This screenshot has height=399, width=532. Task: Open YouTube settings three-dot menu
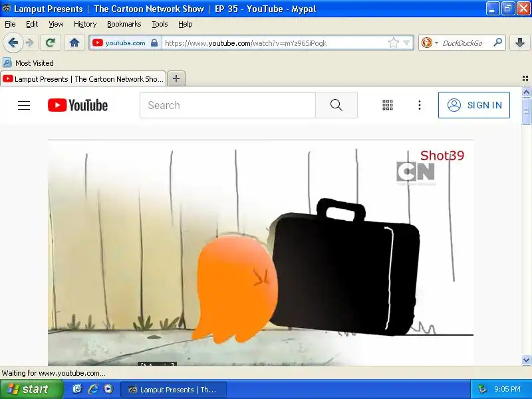[x=420, y=105]
